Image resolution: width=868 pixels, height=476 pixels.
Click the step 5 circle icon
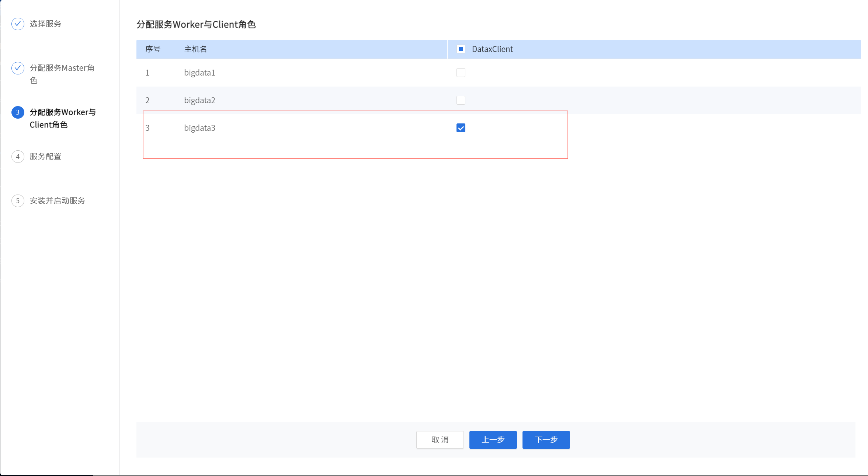coord(18,201)
